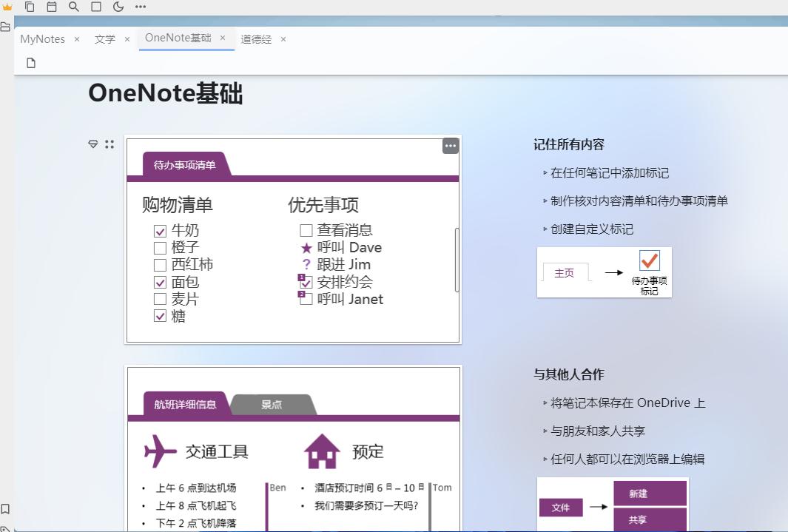The width and height of the screenshot is (788, 532).
Task: Click the crown premium icon
Action: coord(8,7)
